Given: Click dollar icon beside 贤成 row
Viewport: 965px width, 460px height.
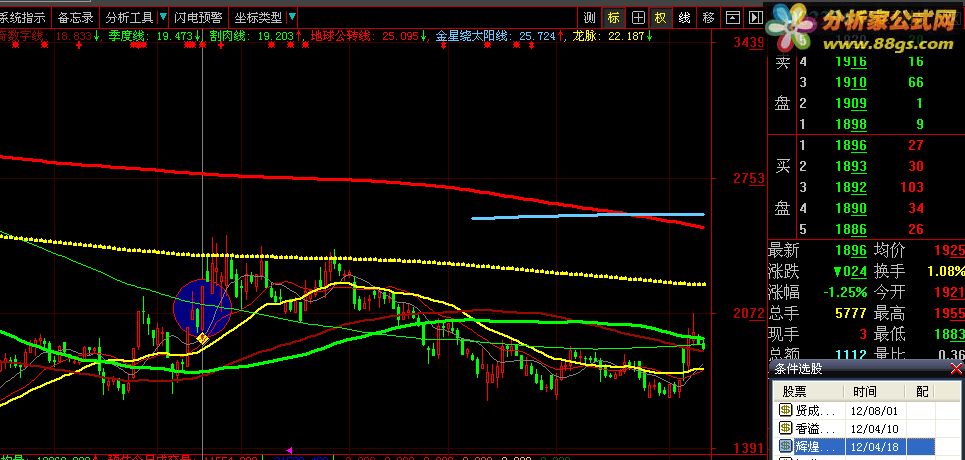Looking at the screenshot, I should pyautogui.click(x=785, y=410).
